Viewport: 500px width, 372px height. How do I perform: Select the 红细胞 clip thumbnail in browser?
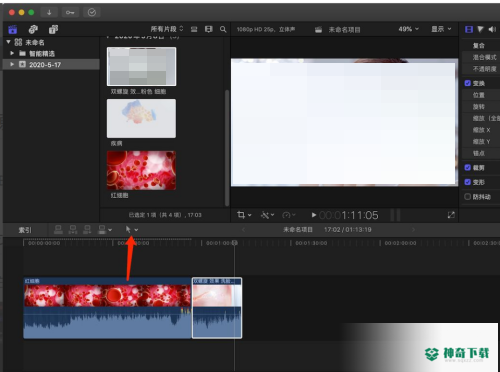coord(141,170)
